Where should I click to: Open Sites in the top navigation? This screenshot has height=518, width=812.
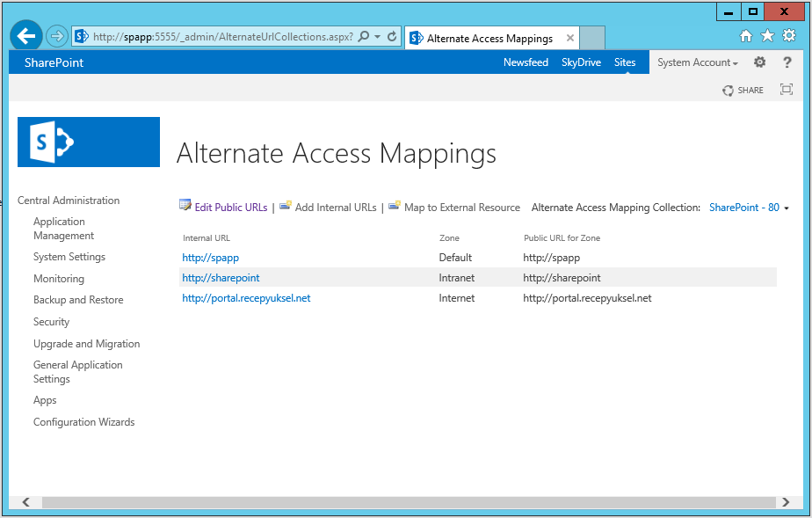pyautogui.click(x=625, y=62)
